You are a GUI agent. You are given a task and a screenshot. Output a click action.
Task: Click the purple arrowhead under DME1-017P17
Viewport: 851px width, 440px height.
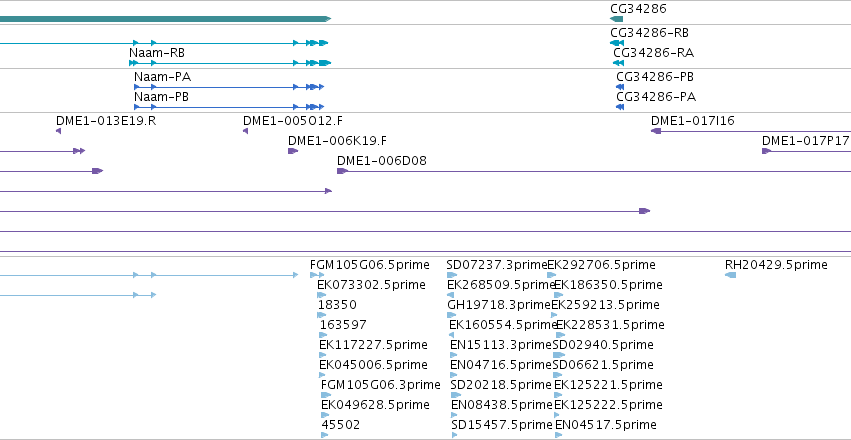coord(766,151)
